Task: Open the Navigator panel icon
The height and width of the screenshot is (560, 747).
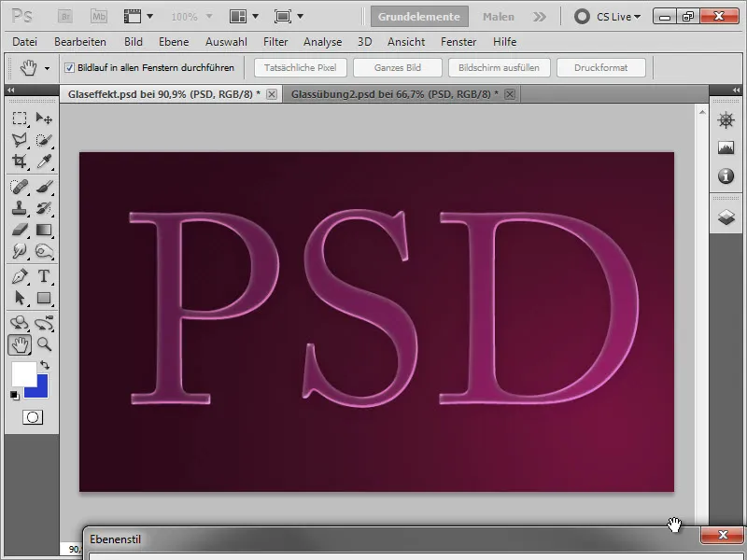Action: pos(726,120)
